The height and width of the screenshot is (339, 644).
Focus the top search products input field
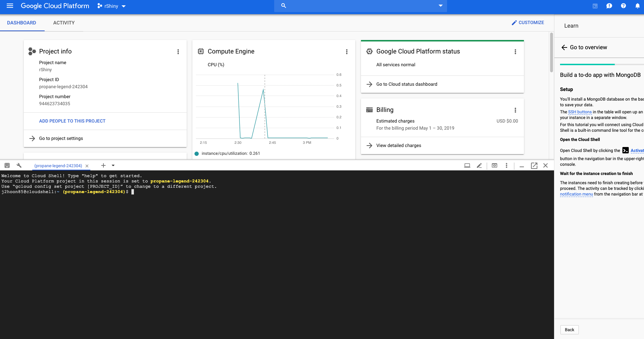tap(361, 6)
